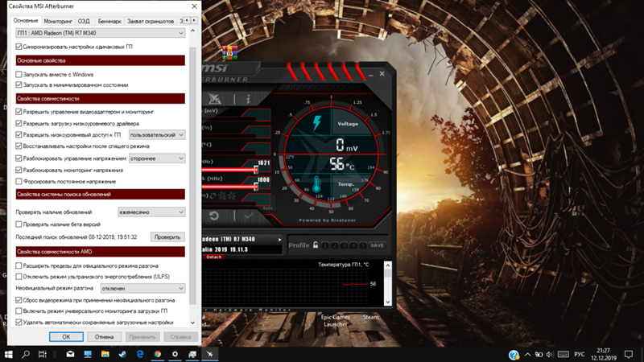
Task: Open the GPU selector 'ГП1: AMD Radeon' dropdown
Action: pos(100,33)
